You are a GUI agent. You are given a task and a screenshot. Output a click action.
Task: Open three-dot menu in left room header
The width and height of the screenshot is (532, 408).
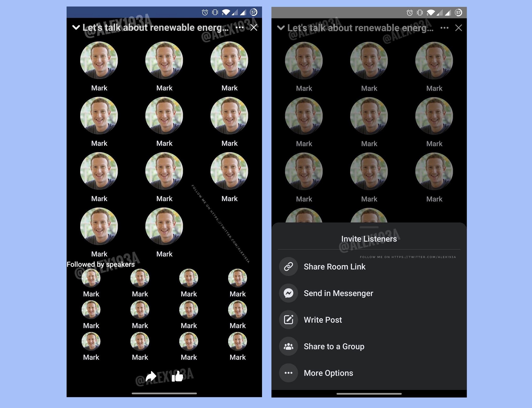pos(240,28)
